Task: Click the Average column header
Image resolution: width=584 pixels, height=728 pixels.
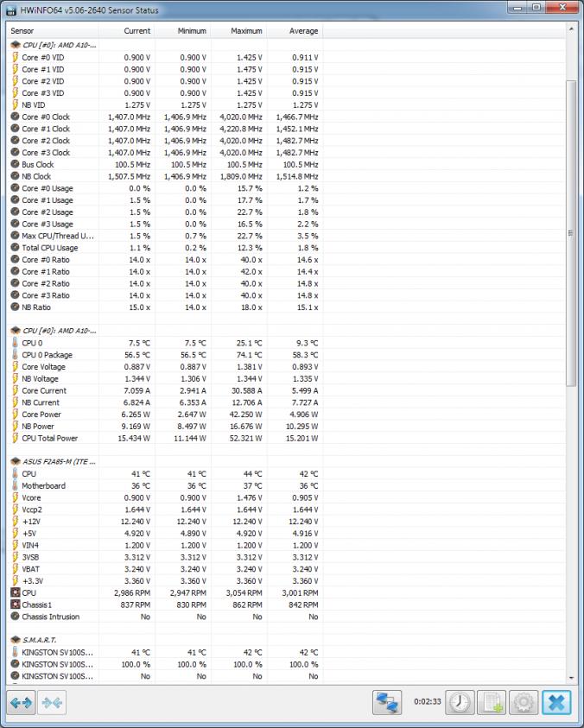Action: tap(302, 31)
